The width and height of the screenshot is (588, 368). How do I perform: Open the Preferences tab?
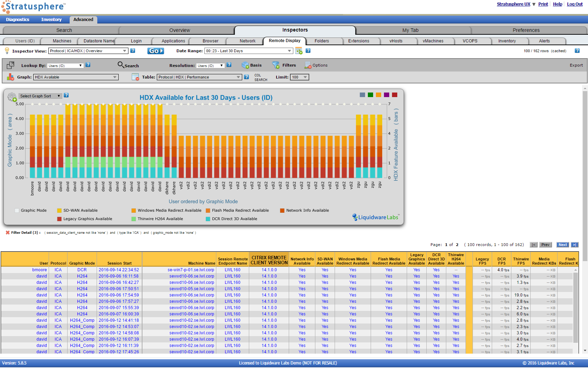point(526,30)
